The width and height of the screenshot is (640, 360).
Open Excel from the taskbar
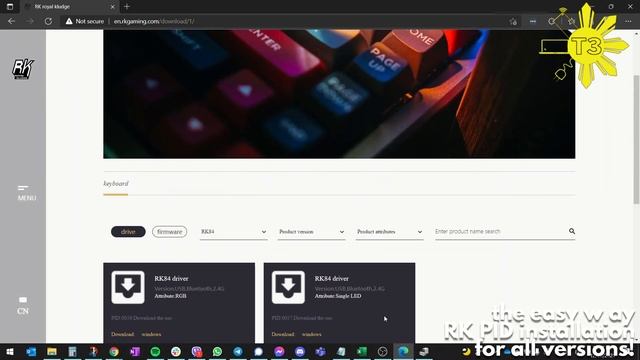coord(362,351)
